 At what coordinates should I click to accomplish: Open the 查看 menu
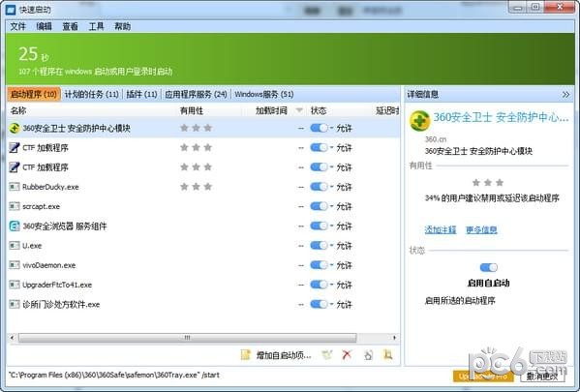[x=70, y=26]
